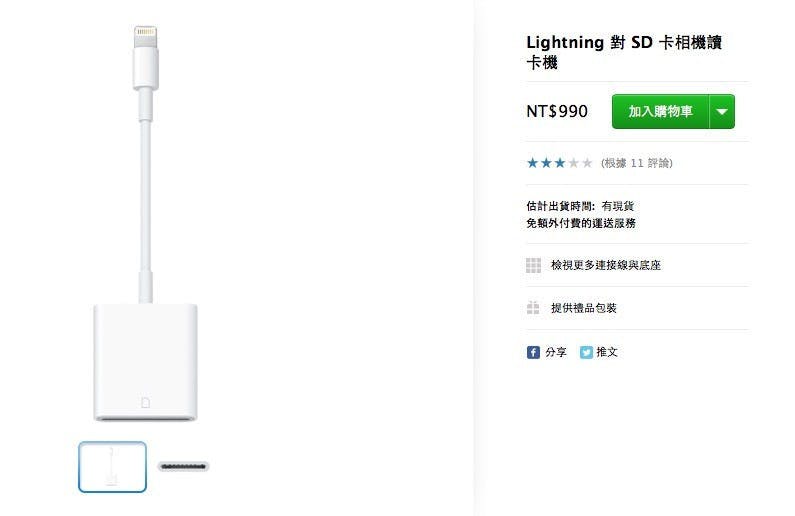Click the grid icon for more cables
Screen dimensions: 795x516
[x=533, y=265]
